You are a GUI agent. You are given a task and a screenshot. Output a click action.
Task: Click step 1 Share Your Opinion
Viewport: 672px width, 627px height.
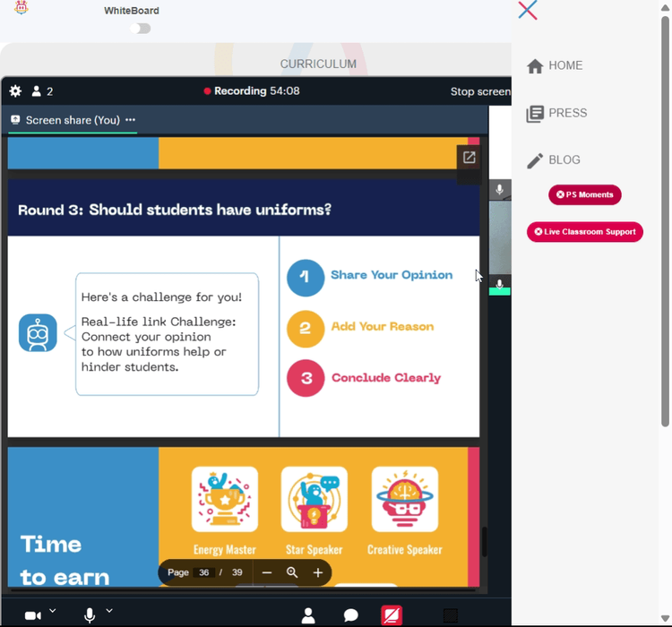pyautogui.click(x=369, y=277)
